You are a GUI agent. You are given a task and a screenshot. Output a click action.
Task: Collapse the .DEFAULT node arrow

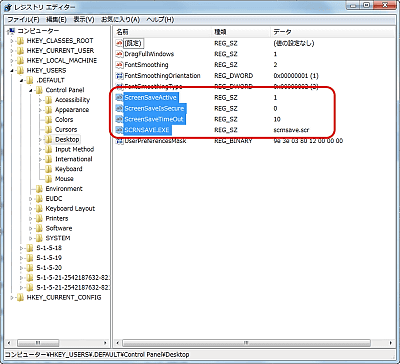coord(21,81)
